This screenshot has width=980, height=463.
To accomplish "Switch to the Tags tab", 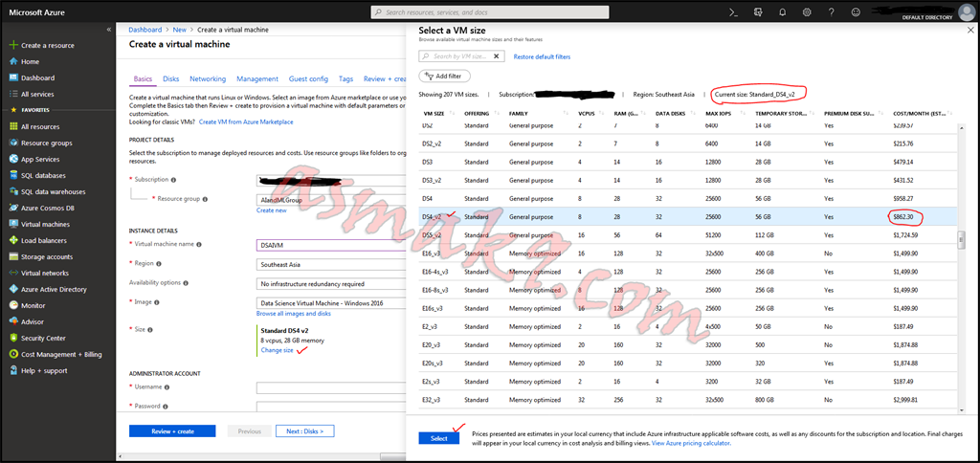I will coord(345,78).
